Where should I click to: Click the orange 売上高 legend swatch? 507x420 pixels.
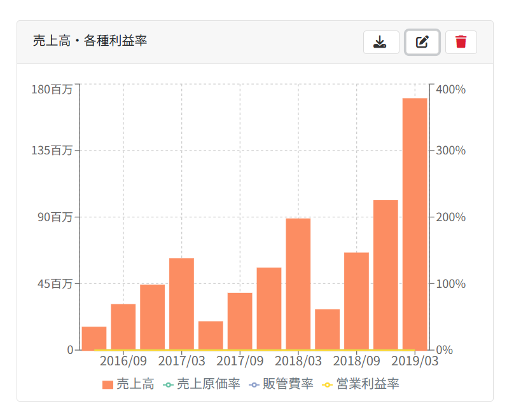(x=108, y=385)
